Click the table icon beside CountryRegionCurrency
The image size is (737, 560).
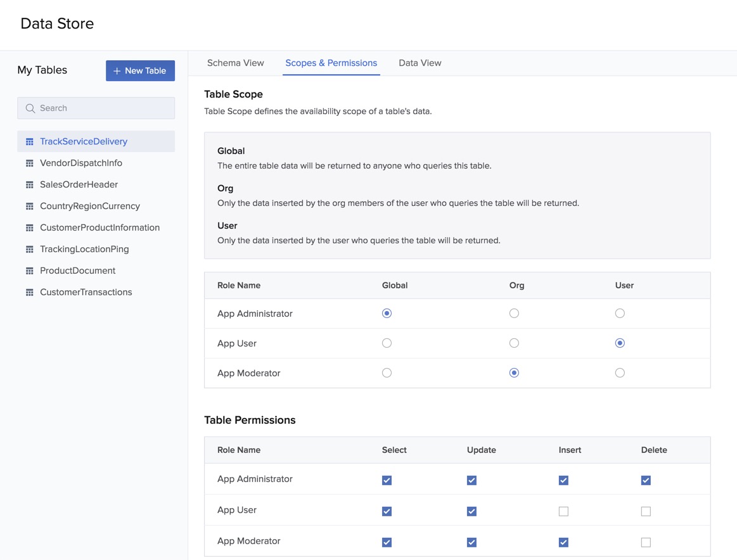click(x=29, y=205)
